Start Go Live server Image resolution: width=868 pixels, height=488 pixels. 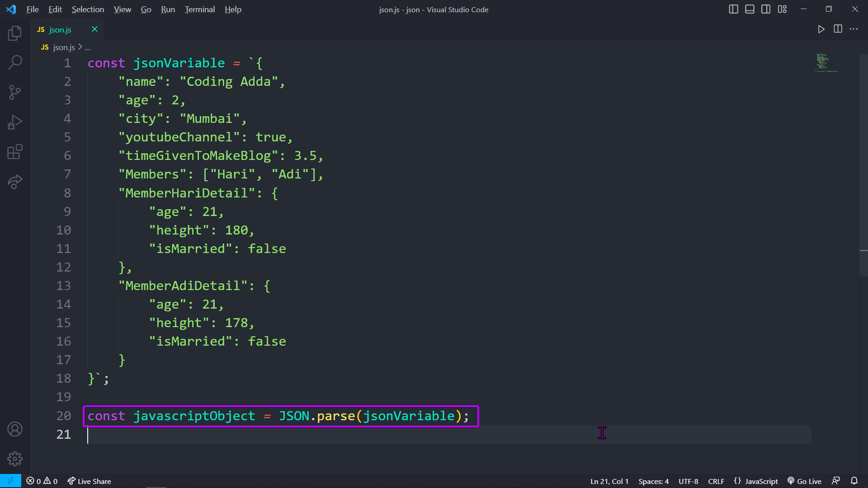click(804, 481)
